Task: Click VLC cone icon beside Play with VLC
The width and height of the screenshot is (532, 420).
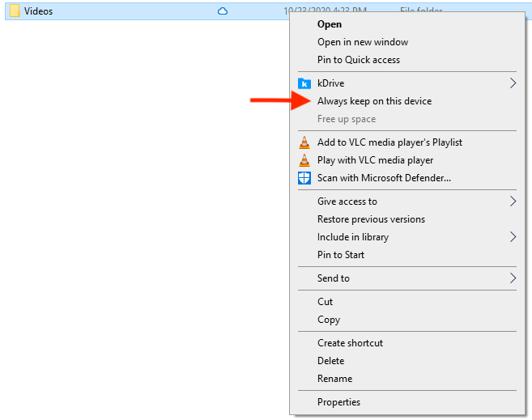Action: [304, 160]
